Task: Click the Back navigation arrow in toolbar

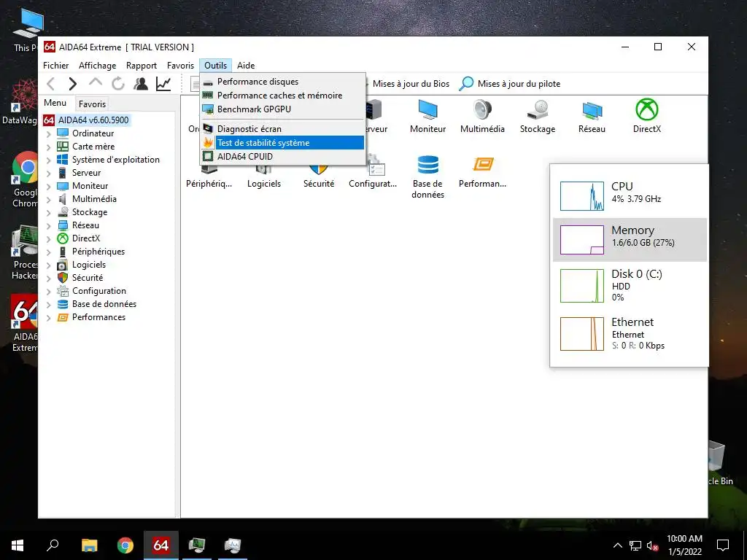Action: 51,84
